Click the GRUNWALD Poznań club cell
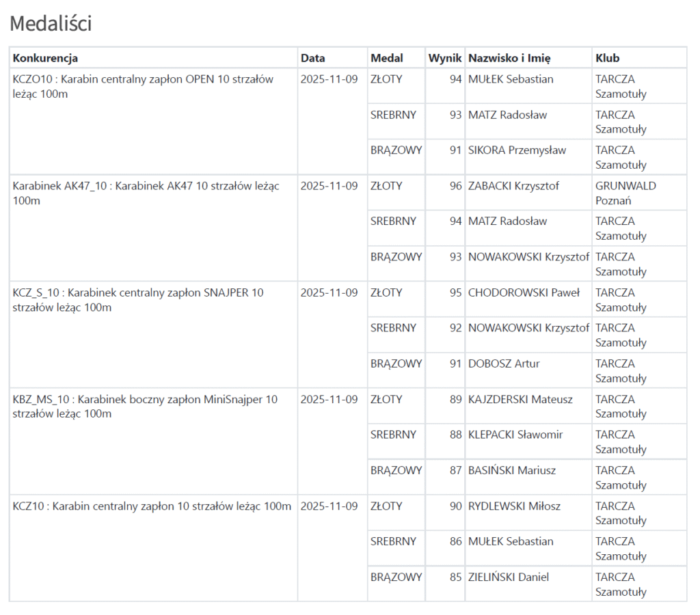Viewport: 700px width, 615px height. tap(625, 193)
